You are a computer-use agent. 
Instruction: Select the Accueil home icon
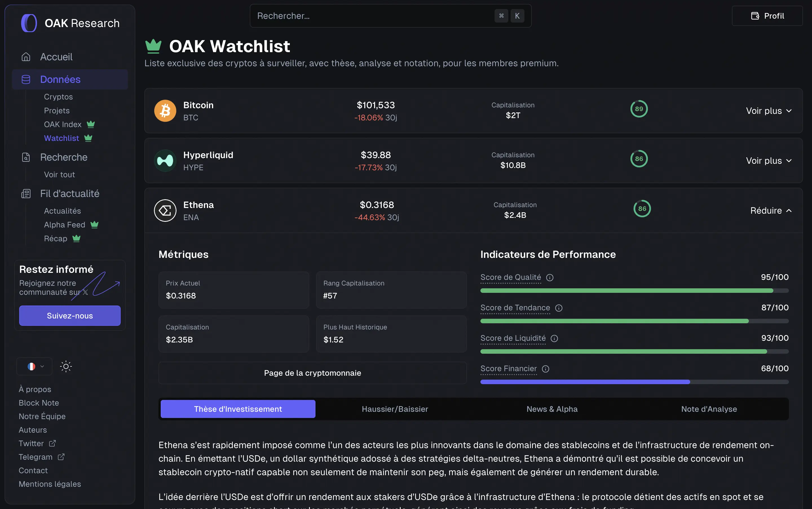tap(26, 57)
